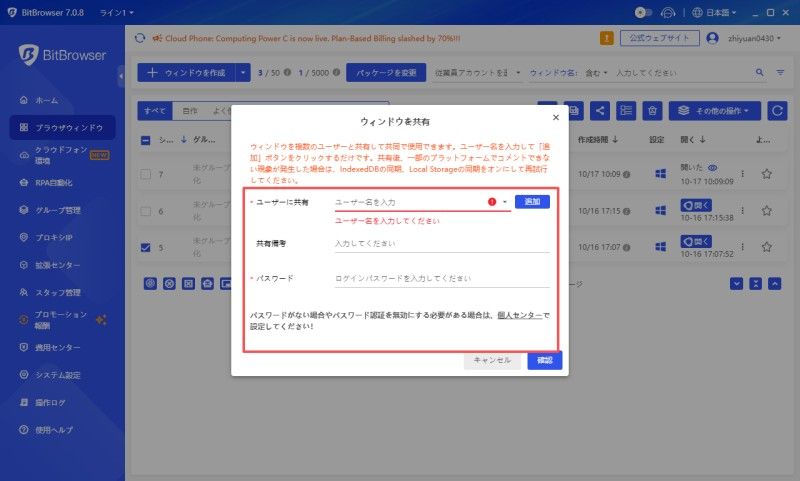The image size is (800, 481).
Task: Open the advanced filter icon
Action: [780, 72]
